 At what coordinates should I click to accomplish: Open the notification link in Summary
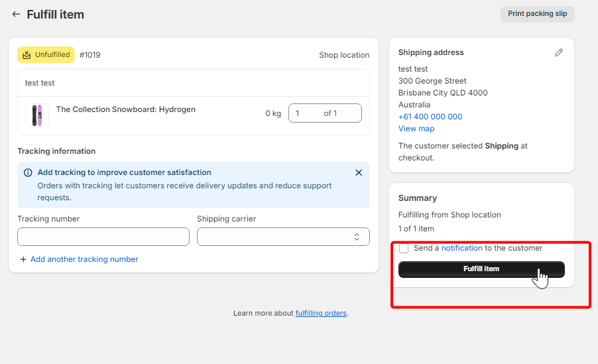461,248
